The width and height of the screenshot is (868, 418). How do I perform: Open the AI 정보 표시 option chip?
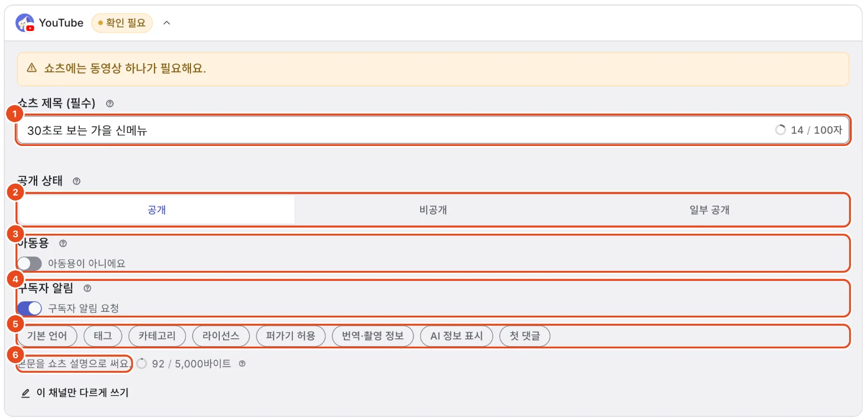click(x=456, y=336)
